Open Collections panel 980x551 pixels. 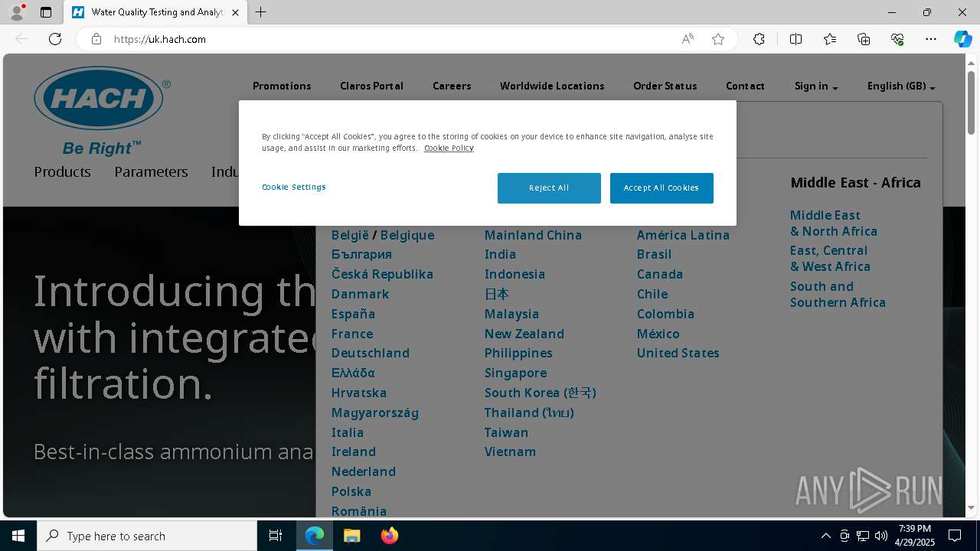pos(864,39)
